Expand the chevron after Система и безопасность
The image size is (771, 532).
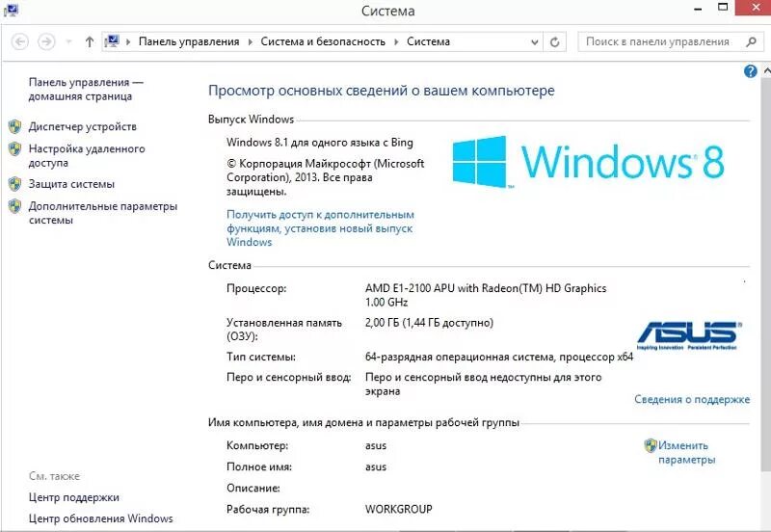(396, 42)
